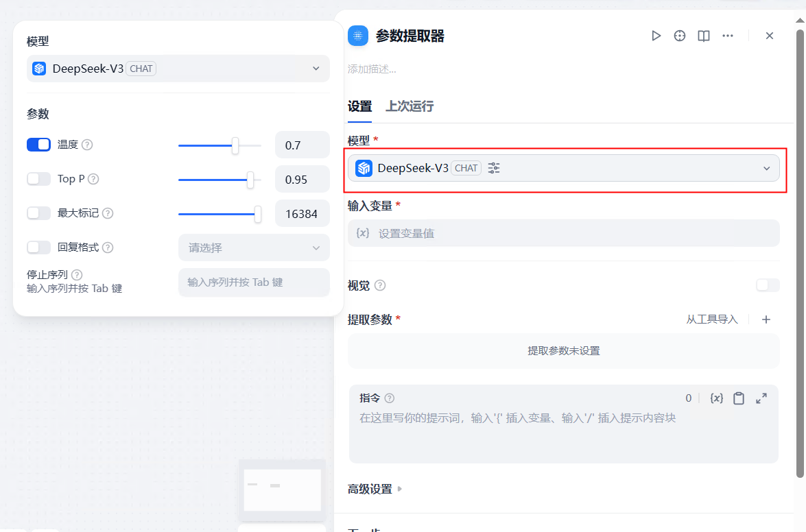Click 从工具导入 to import parameters

click(x=712, y=319)
